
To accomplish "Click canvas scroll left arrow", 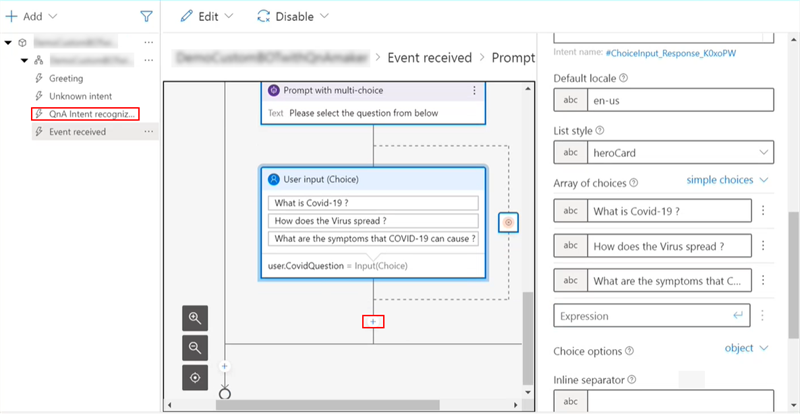I will click(168, 405).
